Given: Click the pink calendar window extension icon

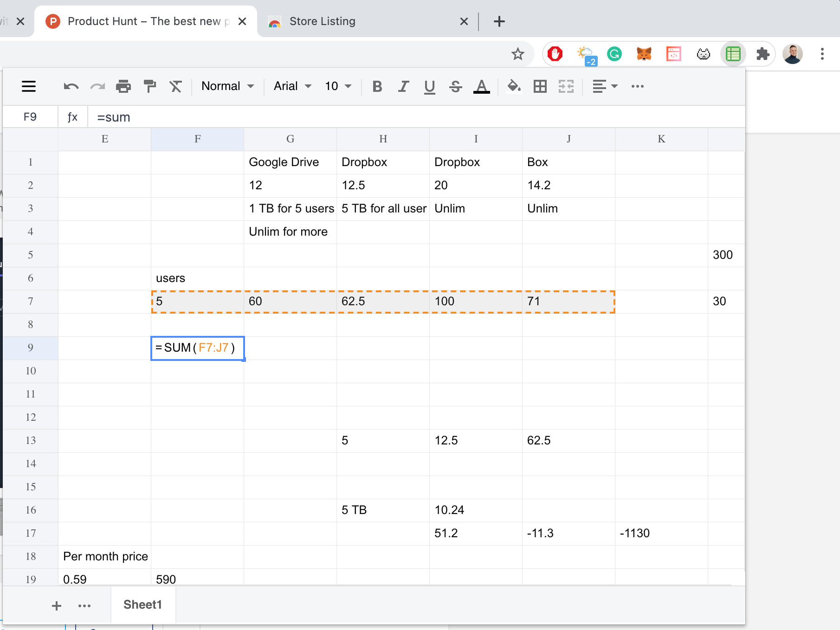Looking at the screenshot, I should [x=674, y=54].
